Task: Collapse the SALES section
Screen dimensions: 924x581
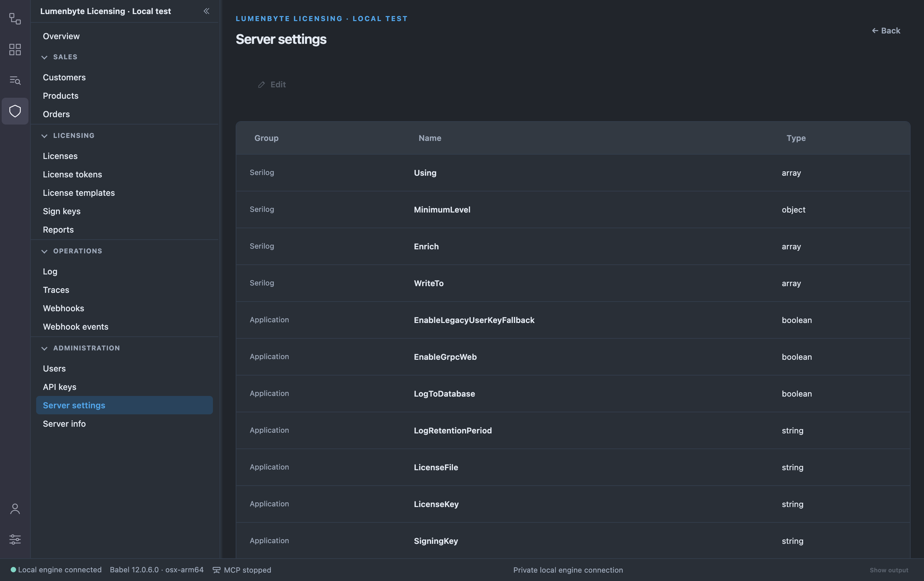Action: 45,57
